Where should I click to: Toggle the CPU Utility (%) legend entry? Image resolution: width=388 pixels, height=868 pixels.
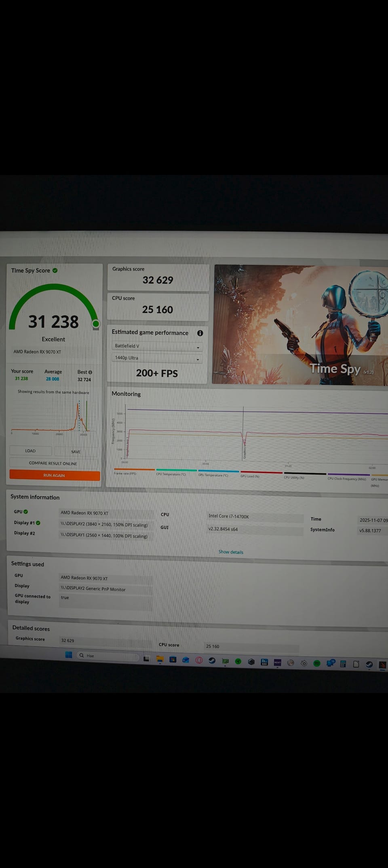point(305,475)
